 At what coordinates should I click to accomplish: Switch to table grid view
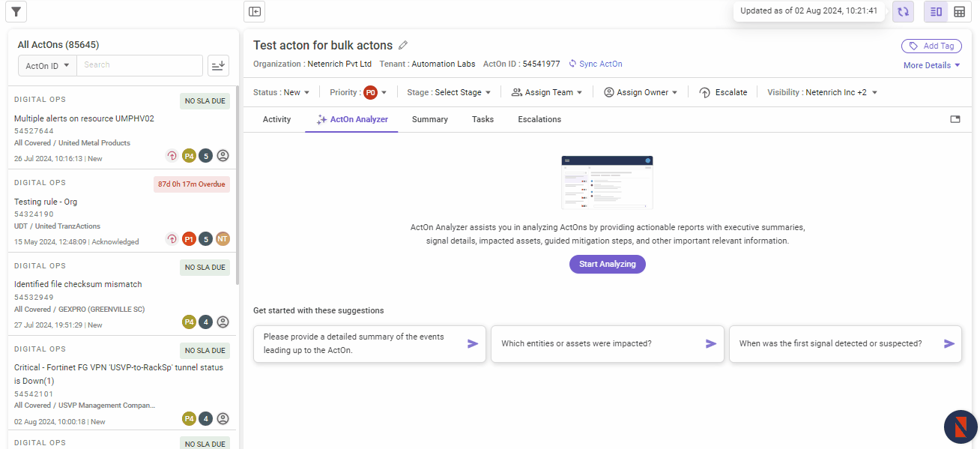click(959, 11)
